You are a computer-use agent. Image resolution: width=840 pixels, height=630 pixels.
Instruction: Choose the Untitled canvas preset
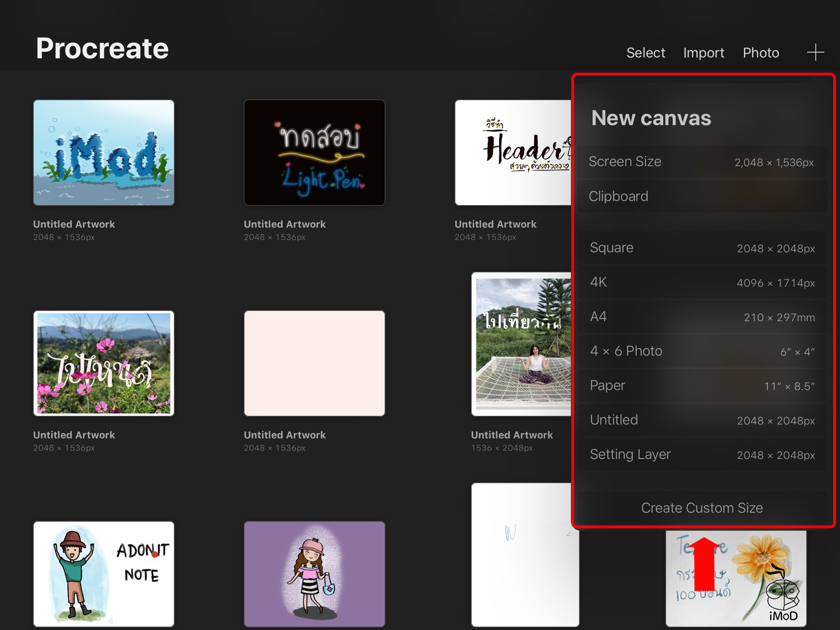tap(702, 420)
